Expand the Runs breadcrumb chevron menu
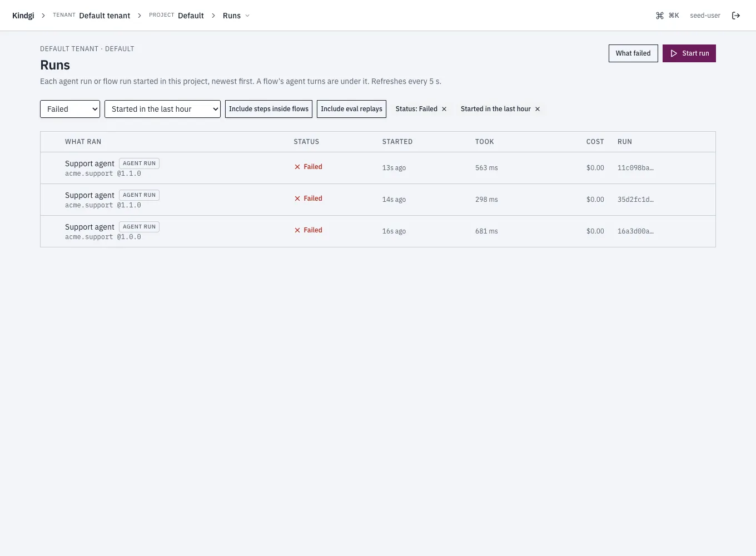Screen dimensions: 756x556 click(247, 16)
